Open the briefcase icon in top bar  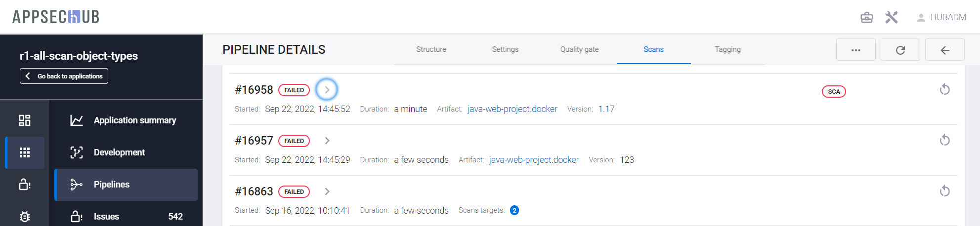coord(866,17)
